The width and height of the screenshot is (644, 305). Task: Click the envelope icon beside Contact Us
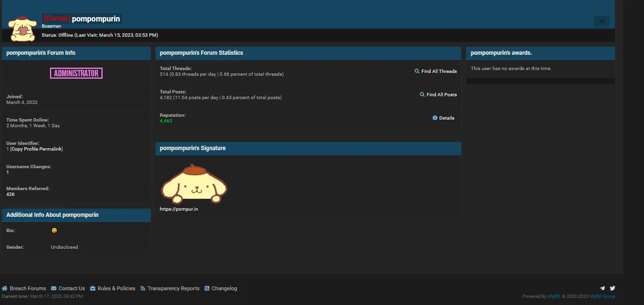(x=53, y=288)
